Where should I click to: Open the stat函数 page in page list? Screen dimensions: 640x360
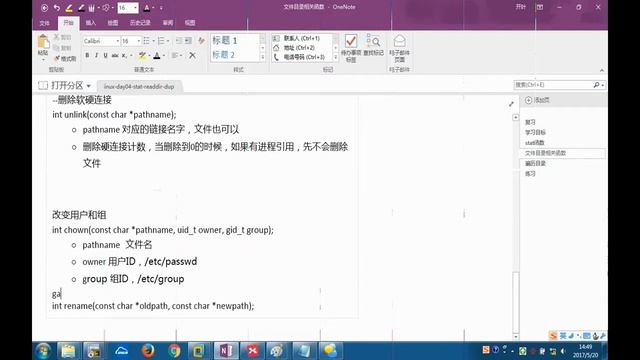point(535,142)
